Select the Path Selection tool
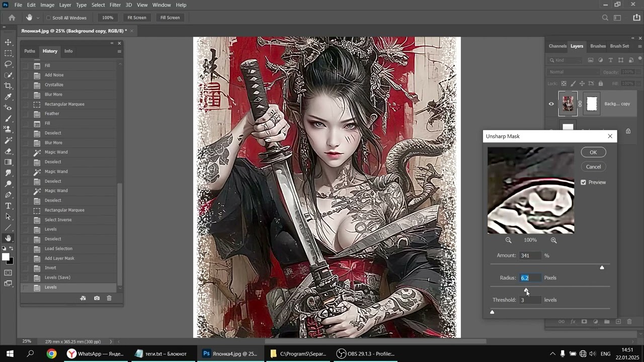Screen dimensions: 644x362 tap(8, 217)
